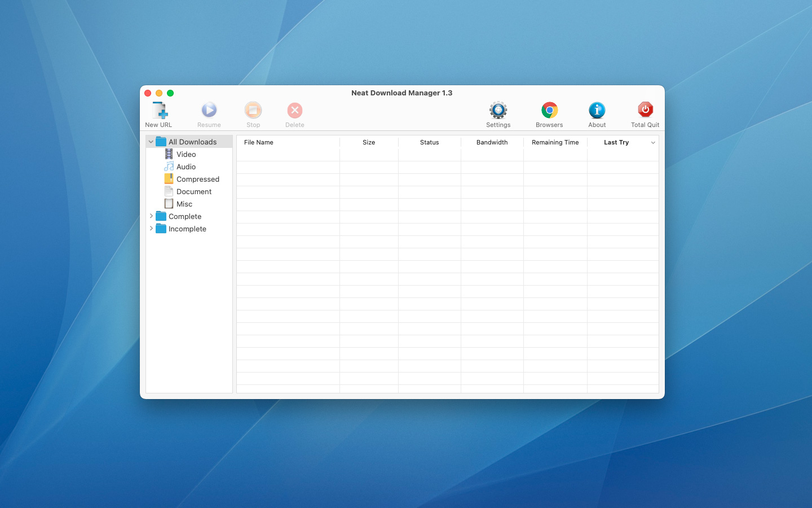The image size is (812, 508).
Task: Select the Document category label
Action: (194, 191)
